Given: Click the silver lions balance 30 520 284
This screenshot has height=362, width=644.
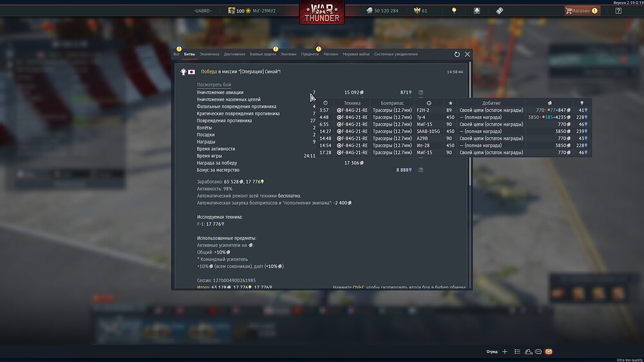Looking at the screenshot, I should 383,11.
